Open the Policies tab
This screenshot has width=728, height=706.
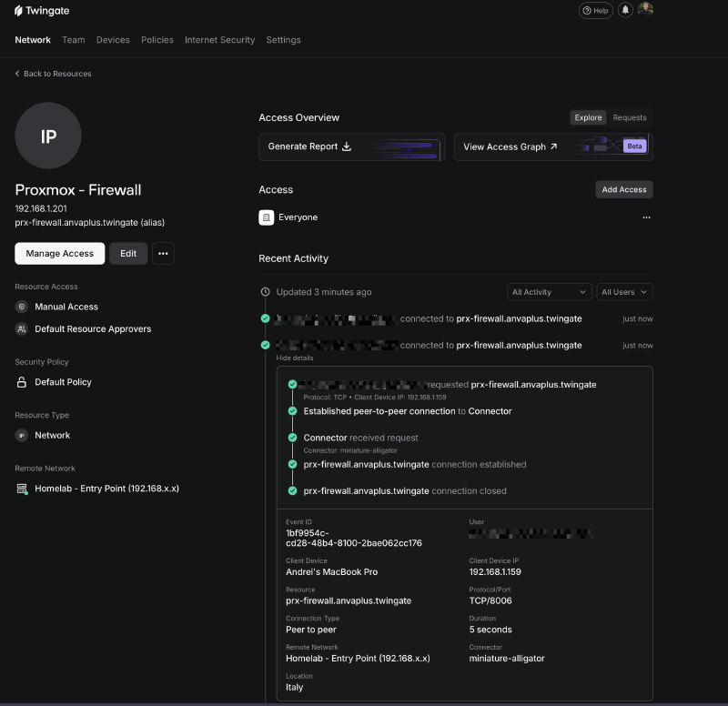pos(157,40)
